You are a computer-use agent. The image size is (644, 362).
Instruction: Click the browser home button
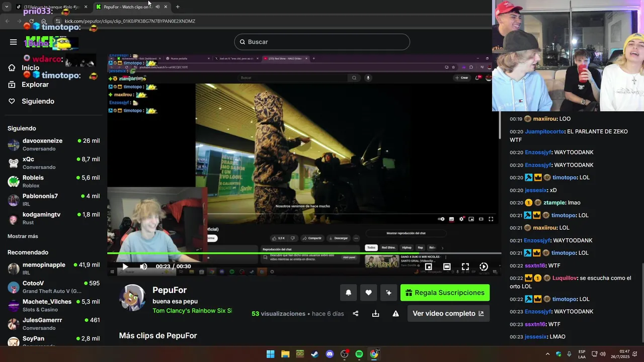(x=44, y=21)
